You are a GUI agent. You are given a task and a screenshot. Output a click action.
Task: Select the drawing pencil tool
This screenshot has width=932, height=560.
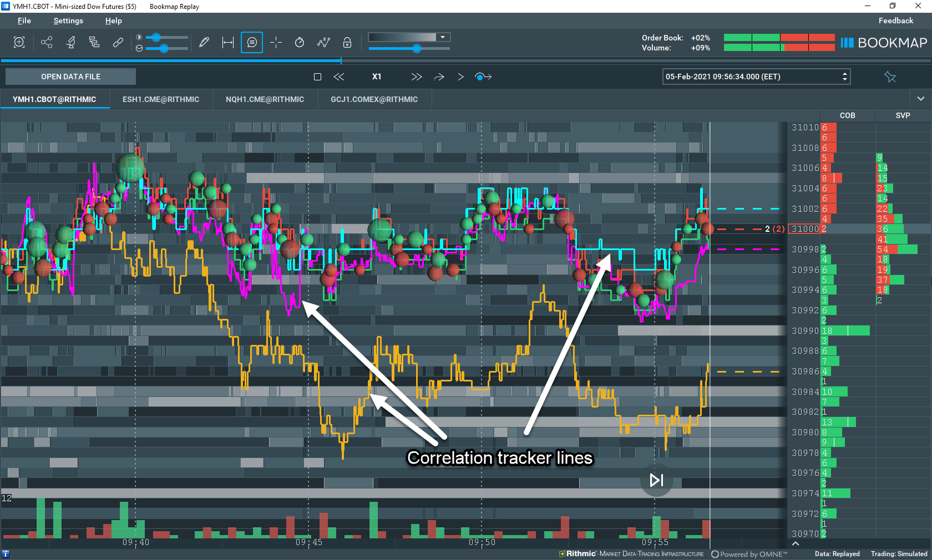(204, 42)
